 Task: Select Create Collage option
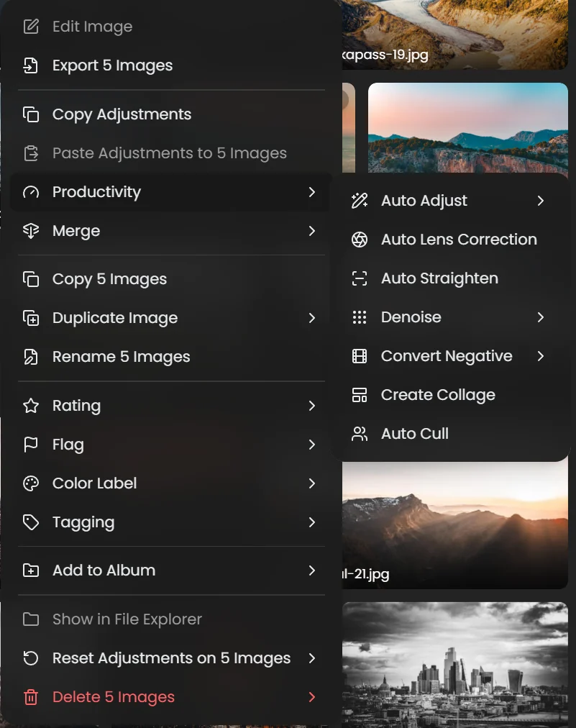pos(450,395)
